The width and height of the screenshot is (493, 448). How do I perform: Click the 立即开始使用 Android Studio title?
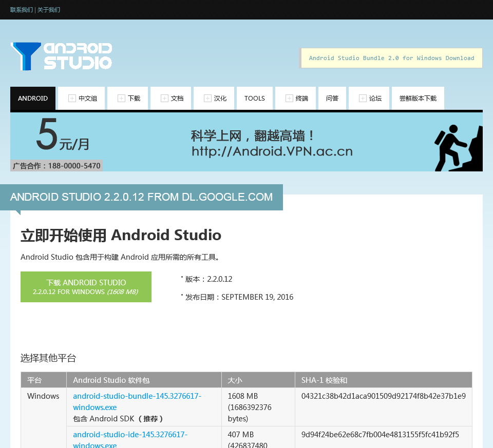coord(121,236)
